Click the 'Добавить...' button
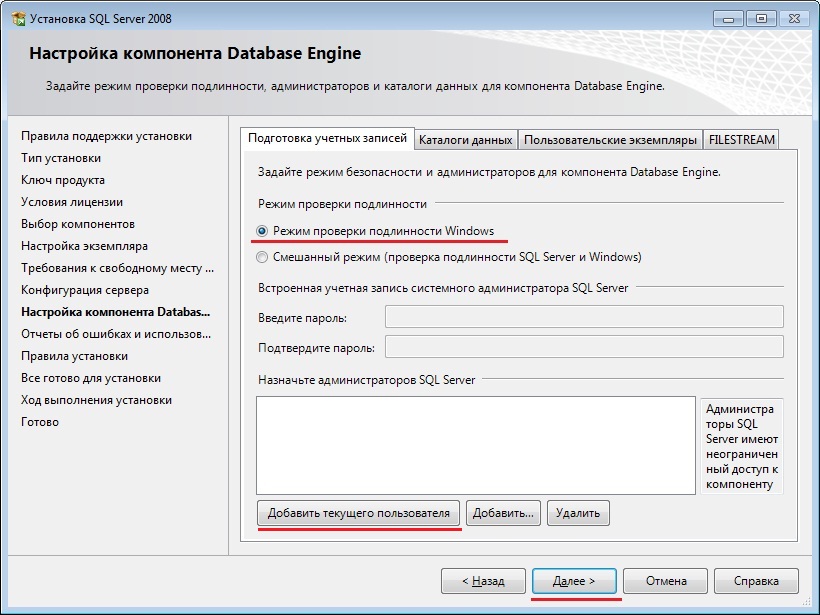This screenshot has height=615, width=820. point(503,513)
